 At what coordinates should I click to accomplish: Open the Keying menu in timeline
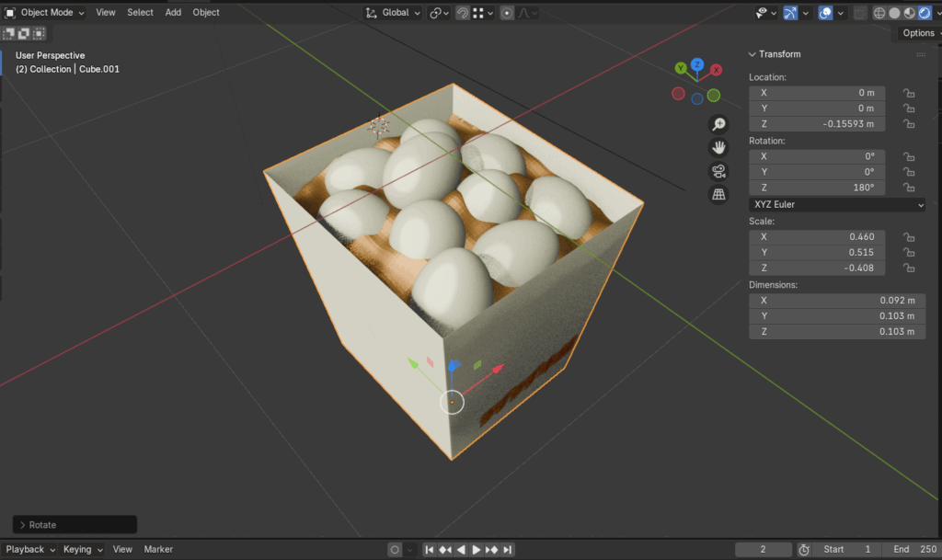point(82,549)
